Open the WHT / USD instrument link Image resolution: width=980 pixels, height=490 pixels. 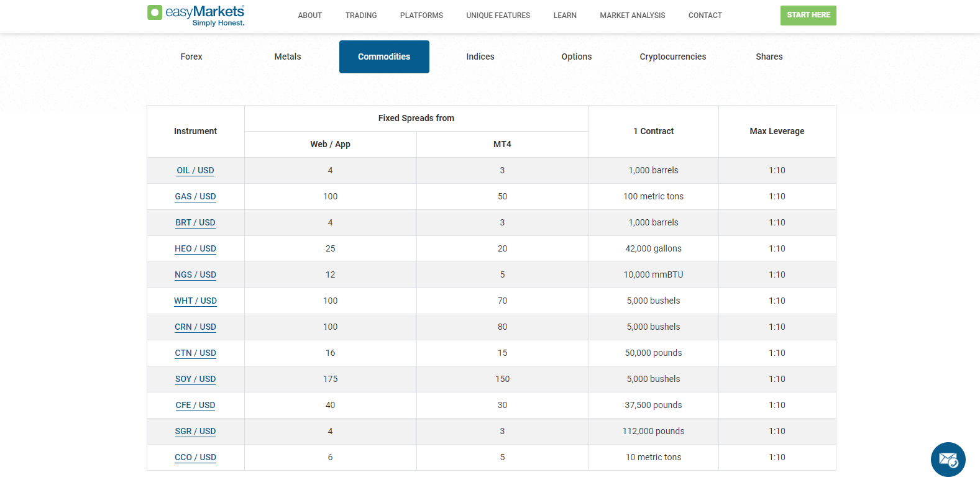(195, 301)
